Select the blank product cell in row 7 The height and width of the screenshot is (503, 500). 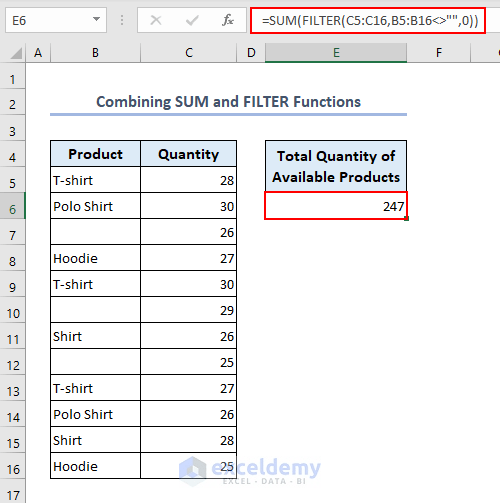pyautogui.click(x=95, y=232)
